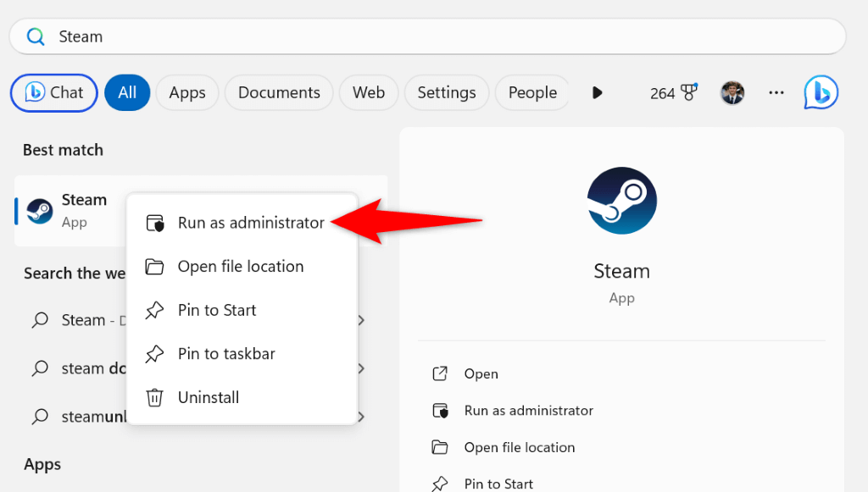Click the pin icon beside Pin to taskbar

[154, 354]
